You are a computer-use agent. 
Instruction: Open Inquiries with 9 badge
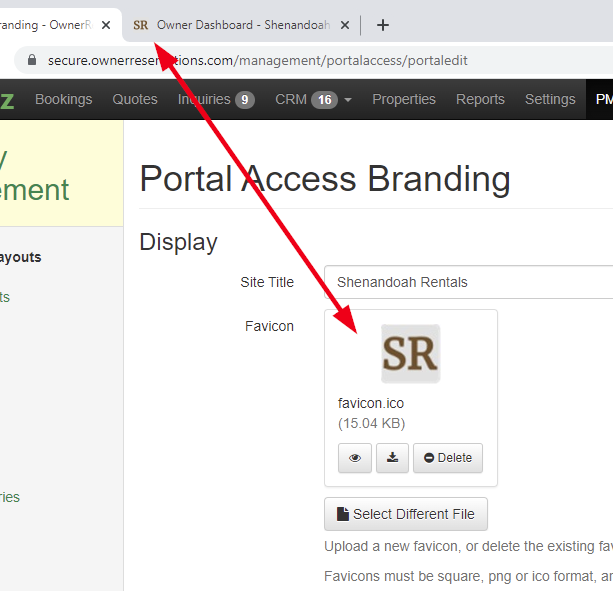tap(216, 99)
